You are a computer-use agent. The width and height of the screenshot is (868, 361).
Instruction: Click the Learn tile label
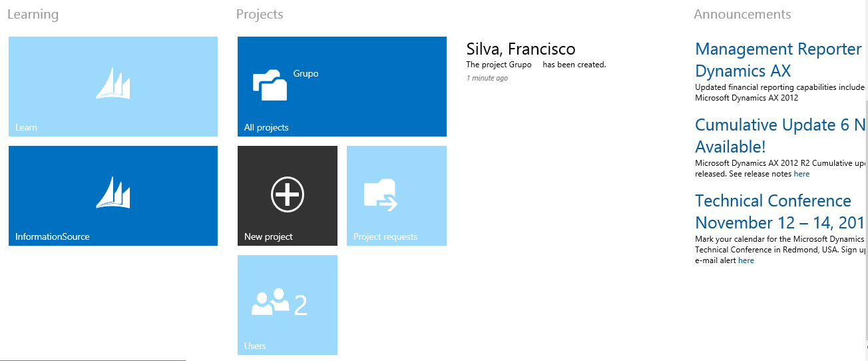pyautogui.click(x=27, y=127)
